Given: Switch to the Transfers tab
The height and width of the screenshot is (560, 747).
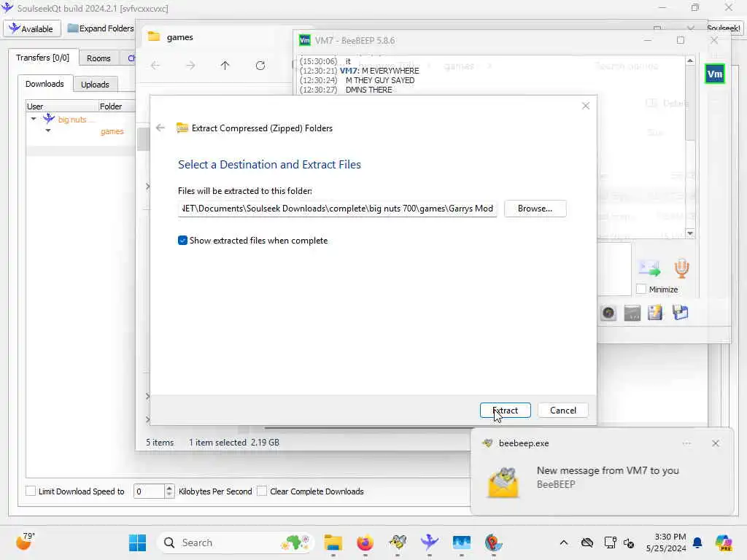Looking at the screenshot, I should (42, 58).
